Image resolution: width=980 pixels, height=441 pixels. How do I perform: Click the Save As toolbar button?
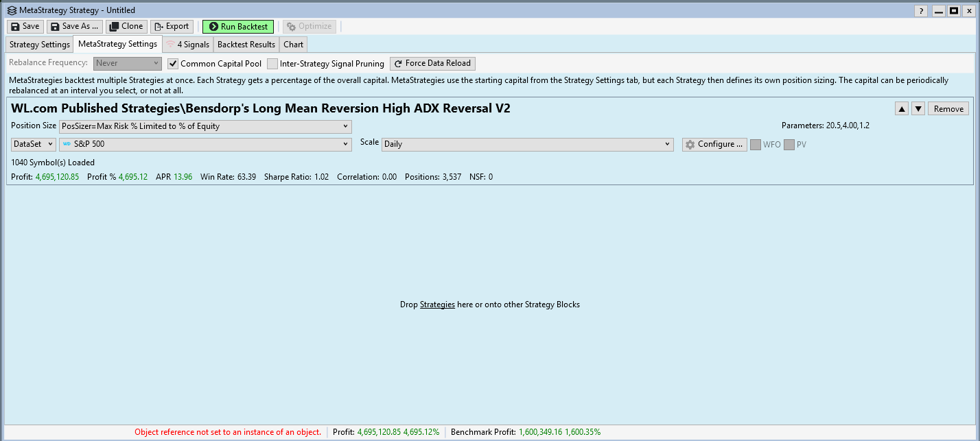[x=75, y=26]
